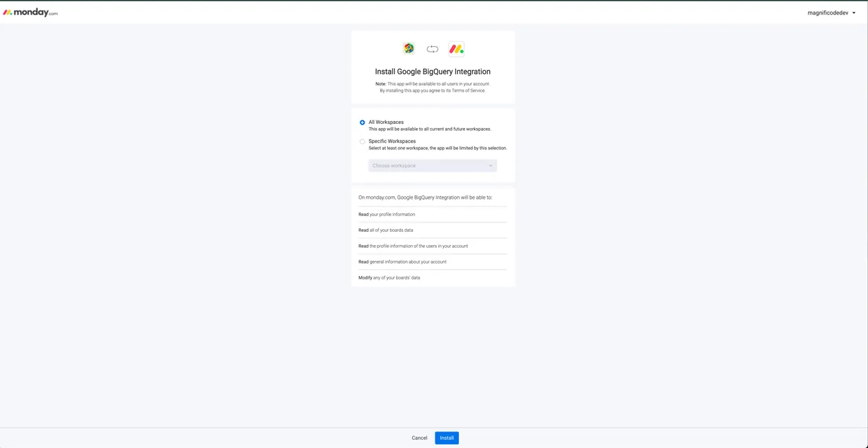The image size is (868, 448).
Task: Click the All Workspaces label text
Action: coord(386,122)
